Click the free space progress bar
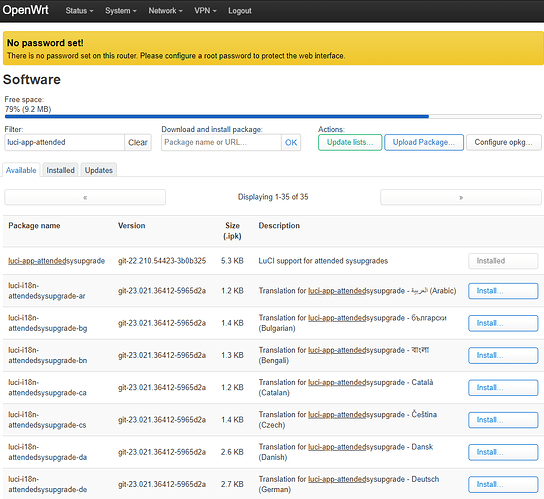This screenshot has width=544, height=499. (273, 117)
